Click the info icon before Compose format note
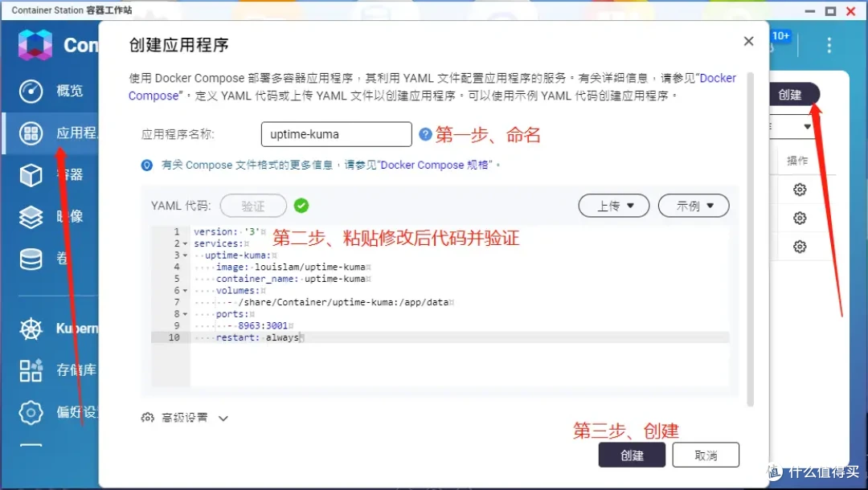 pyautogui.click(x=147, y=165)
